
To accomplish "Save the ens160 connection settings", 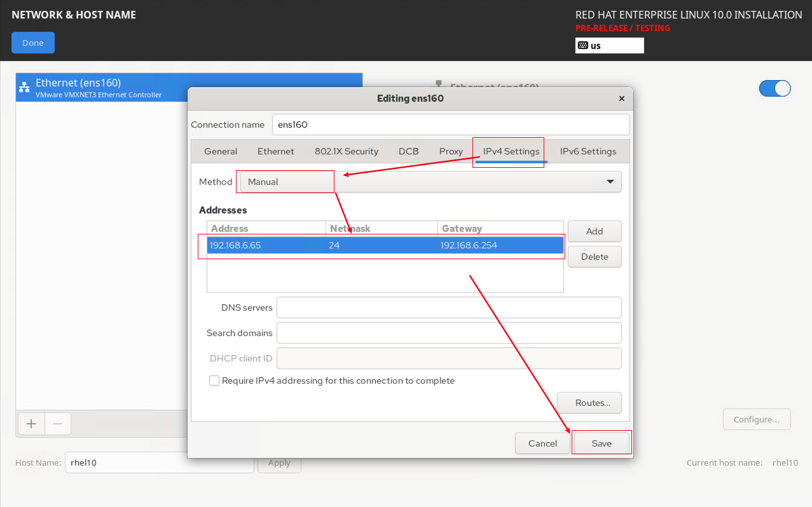I will (x=602, y=443).
